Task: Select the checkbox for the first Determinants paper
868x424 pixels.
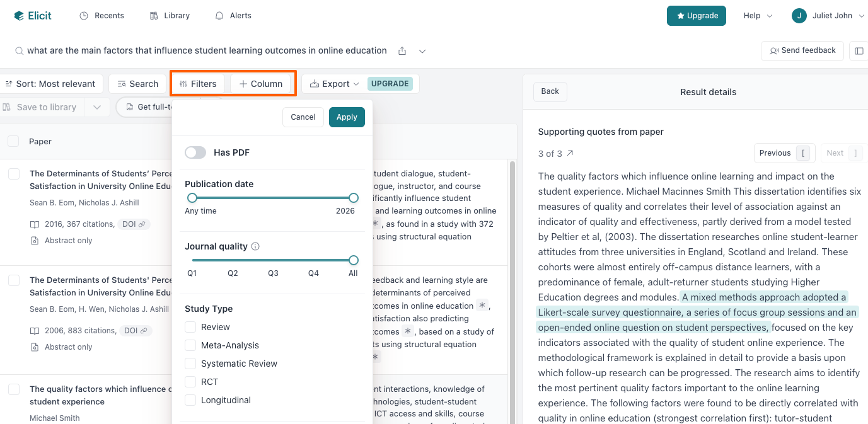Action: pos(13,175)
